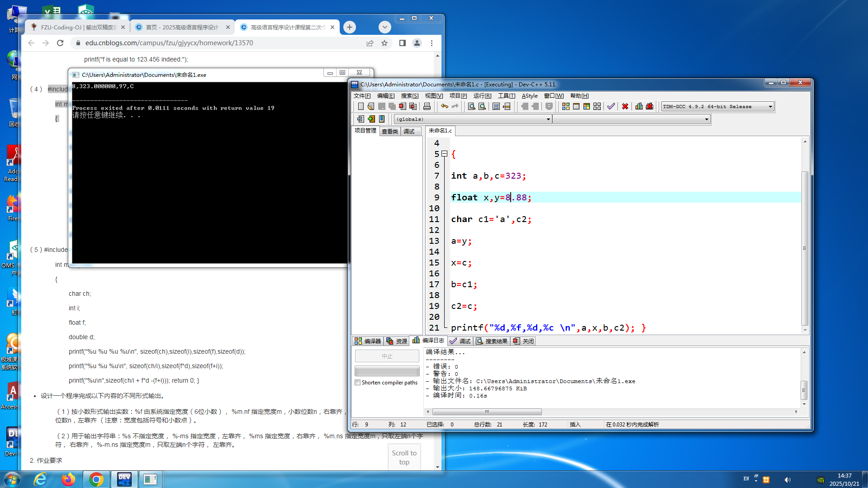Switch to the 查看类 tab
This screenshot has width=868, height=488.
[389, 131]
